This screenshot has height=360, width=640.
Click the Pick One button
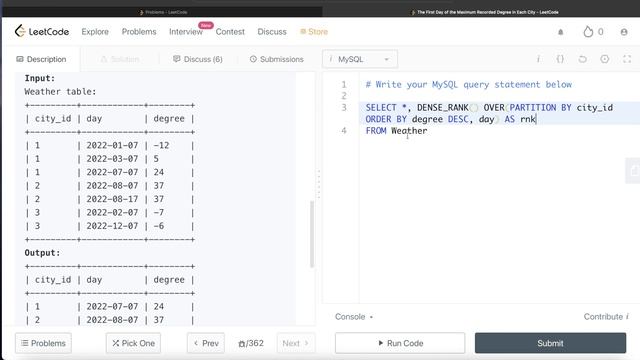[x=133, y=343]
